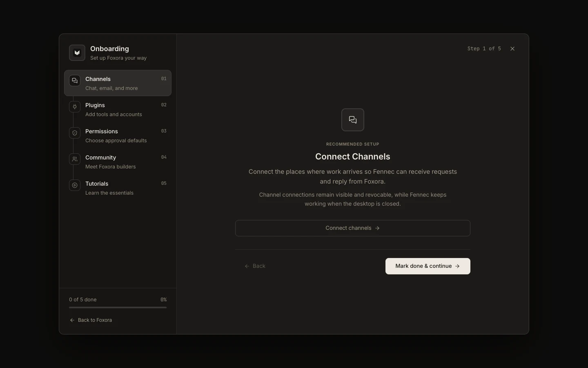This screenshot has height=368, width=588.
Task: Click the '0 of 5 done' text
Action: click(83, 300)
